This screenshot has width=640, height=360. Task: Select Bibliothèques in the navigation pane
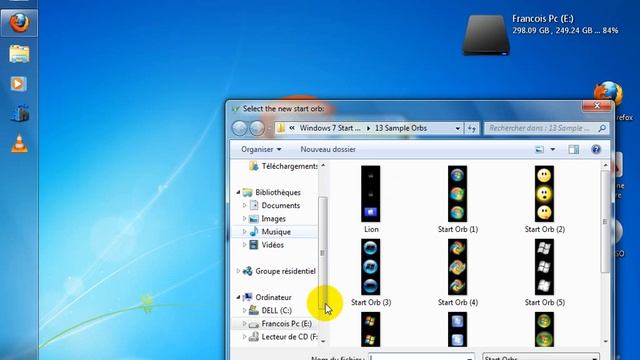coord(278,192)
